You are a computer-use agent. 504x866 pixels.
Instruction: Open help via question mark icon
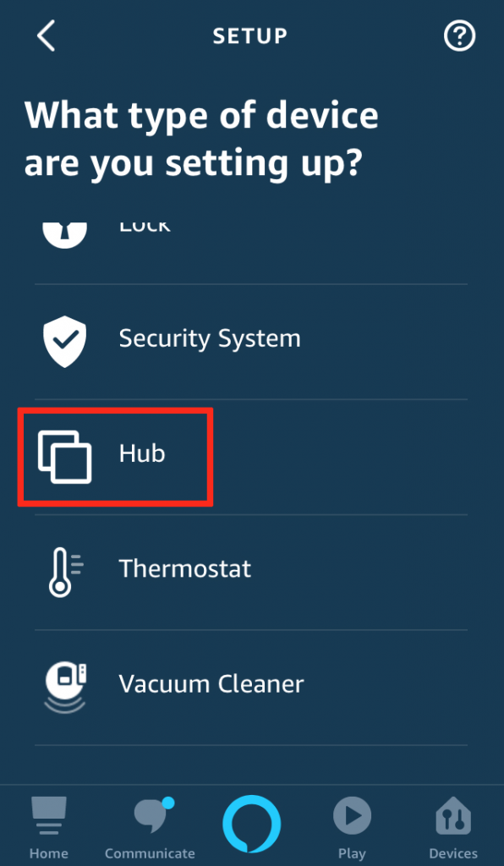(459, 36)
